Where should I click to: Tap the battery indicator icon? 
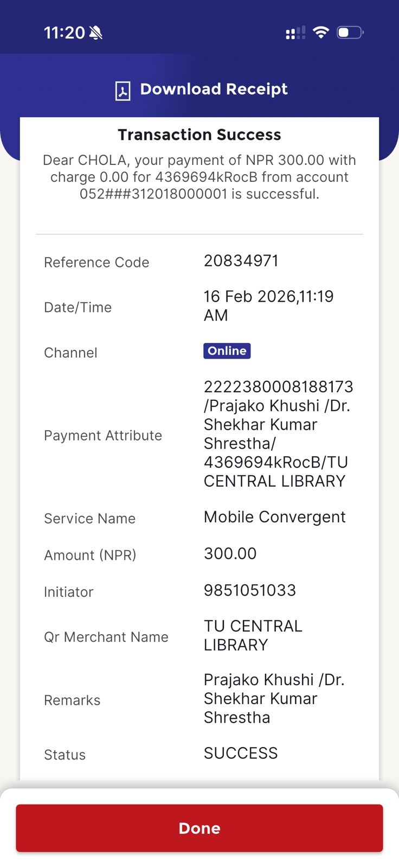[350, 33]
